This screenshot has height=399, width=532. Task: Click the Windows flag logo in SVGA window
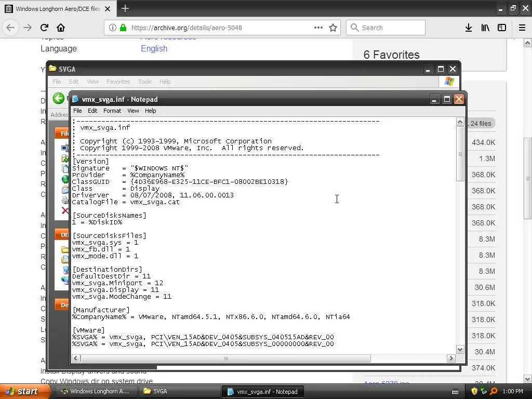click(449, 82)
